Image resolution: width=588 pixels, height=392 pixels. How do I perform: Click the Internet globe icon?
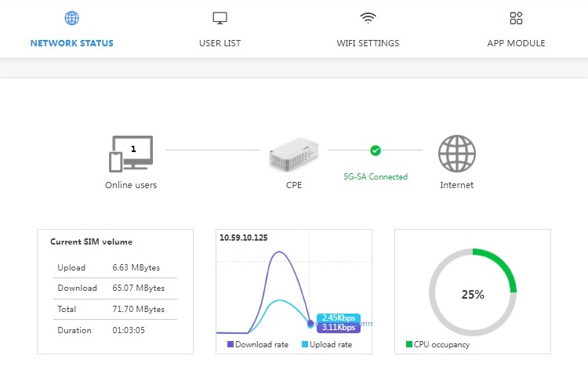[456, 154]
